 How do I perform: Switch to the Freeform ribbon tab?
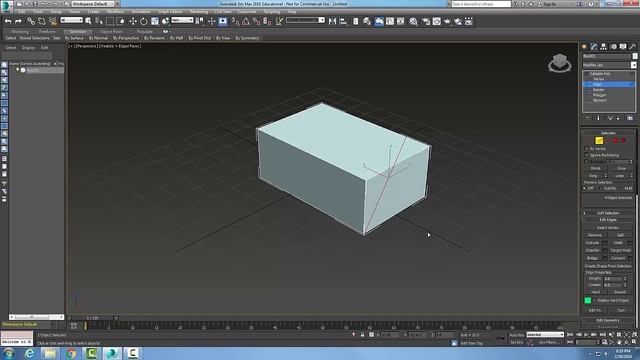click(47, 31)
